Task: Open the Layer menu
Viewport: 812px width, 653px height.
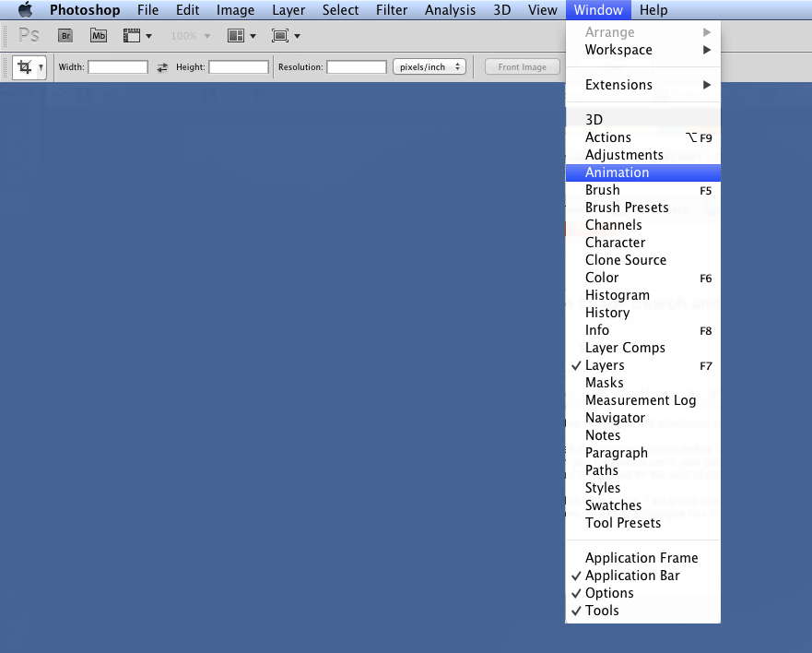Action: coord(288,10)
